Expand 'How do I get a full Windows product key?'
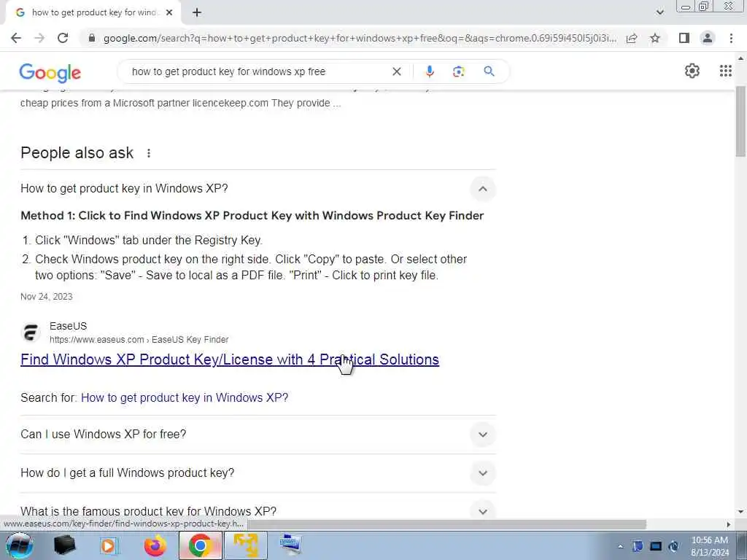The width and height of the screenshot is (747, 560). pos(483,473)
